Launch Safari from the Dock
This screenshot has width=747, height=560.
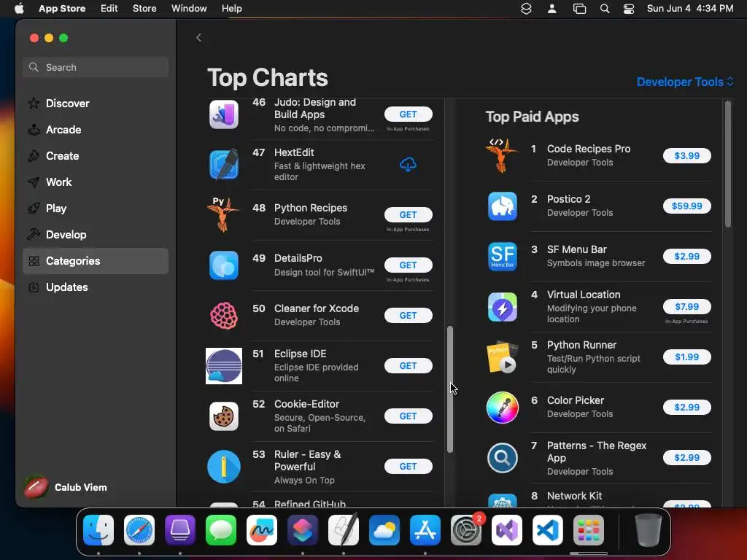coord(139,530)
